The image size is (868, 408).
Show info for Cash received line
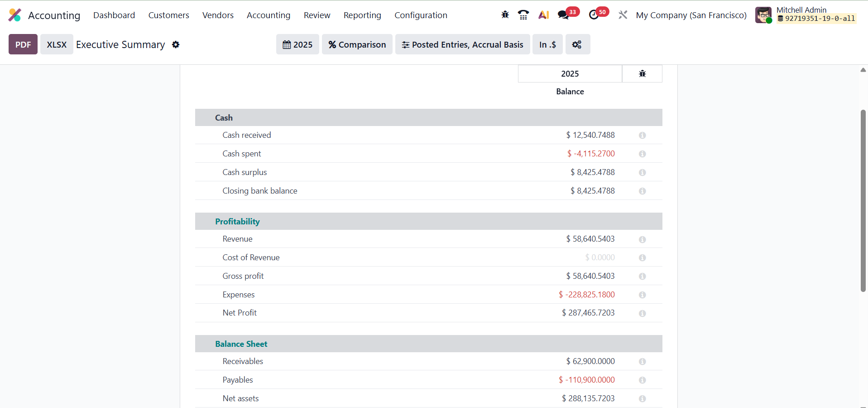tap(642, 135)
